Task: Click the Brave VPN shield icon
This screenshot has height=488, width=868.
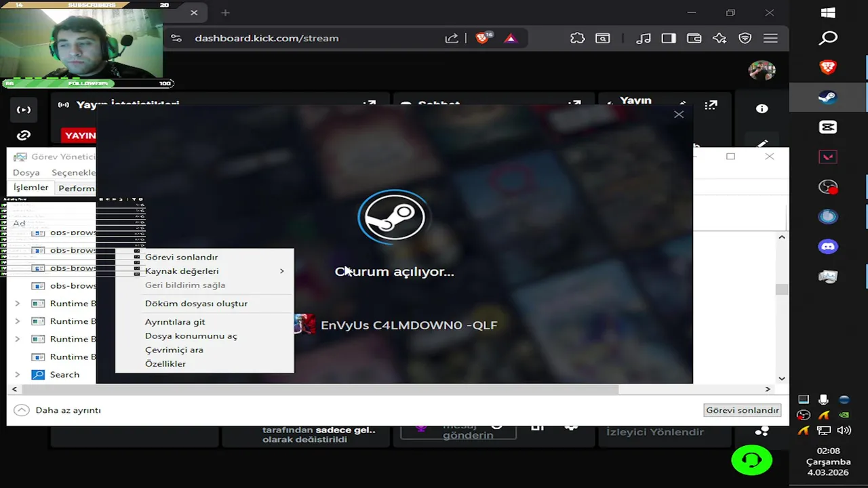Action: (745, 39)
